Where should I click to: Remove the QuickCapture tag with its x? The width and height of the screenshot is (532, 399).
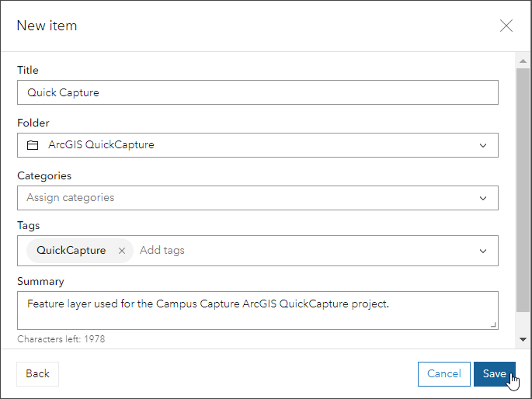click(122, 251)
